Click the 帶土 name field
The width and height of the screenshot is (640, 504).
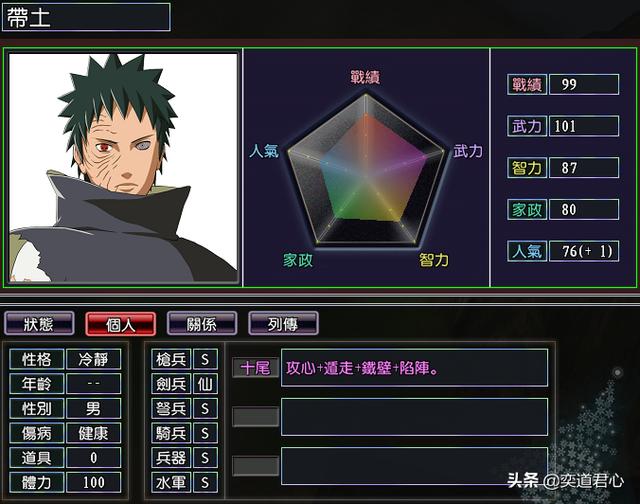(x=86, y=17)
